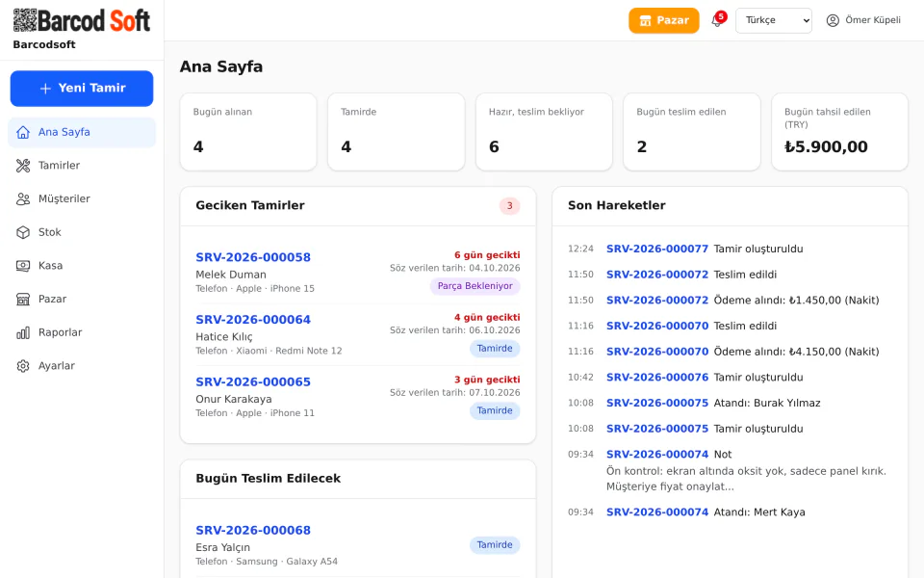This screenshot has width=924, height=578.
Task: Click the Pazar shop icon in sidebar
Action: 23,299
